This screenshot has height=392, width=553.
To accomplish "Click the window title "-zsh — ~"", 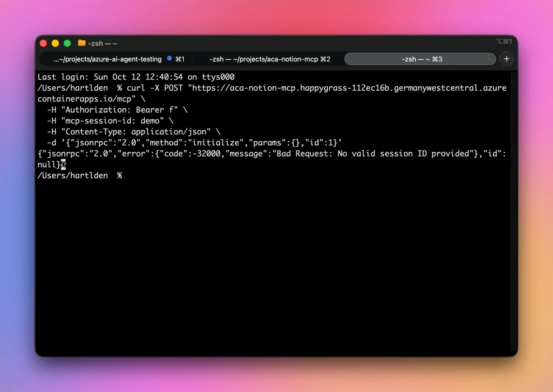I will pos(102,44).
